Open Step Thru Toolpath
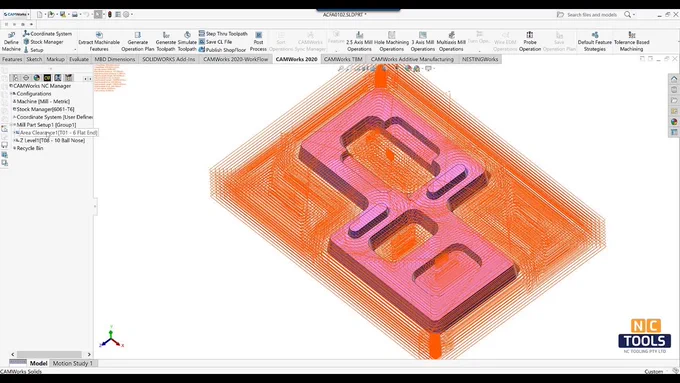 click(x=223, y=33)
